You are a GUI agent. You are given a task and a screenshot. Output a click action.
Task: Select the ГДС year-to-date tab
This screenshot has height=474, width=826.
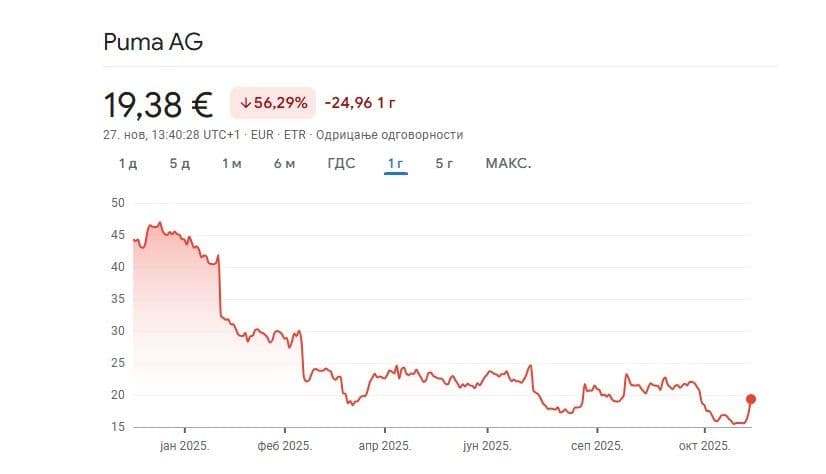click(341, 163)
